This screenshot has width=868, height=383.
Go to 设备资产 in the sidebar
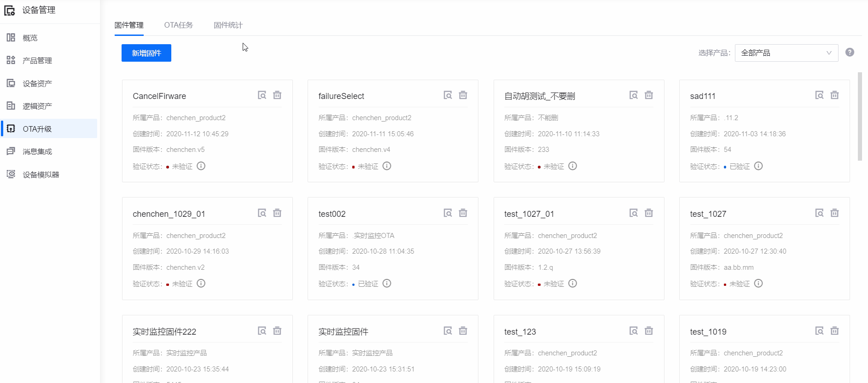tap(37, 83)
